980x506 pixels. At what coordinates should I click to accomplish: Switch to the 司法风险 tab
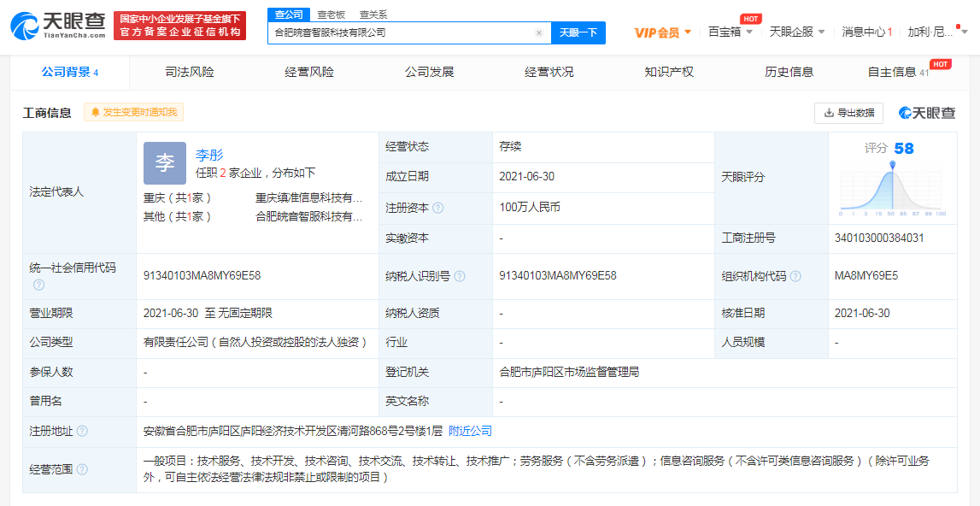[x=190, y=72]
